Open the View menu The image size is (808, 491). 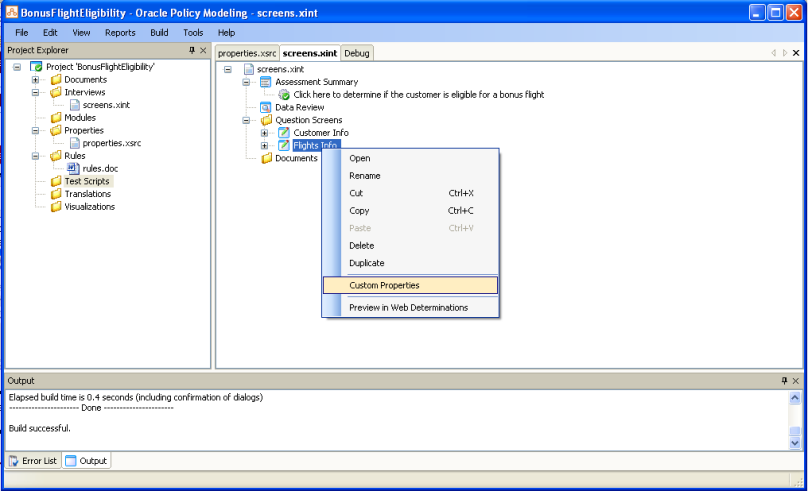pos(81,32)
